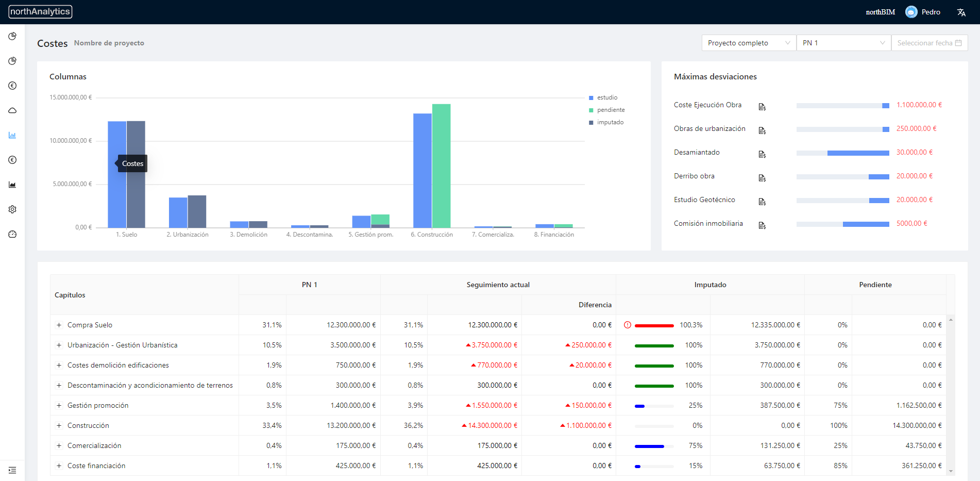This screenshot has width=980, height=481.
Task: Open the area chart sidebar icon
Action: click(x=12, y=185)
